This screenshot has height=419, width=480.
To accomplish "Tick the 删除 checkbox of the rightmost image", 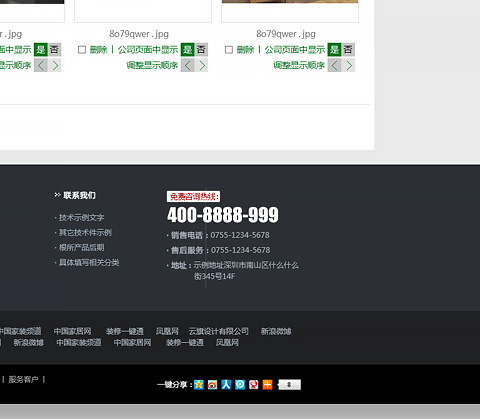I will [229, 50].
